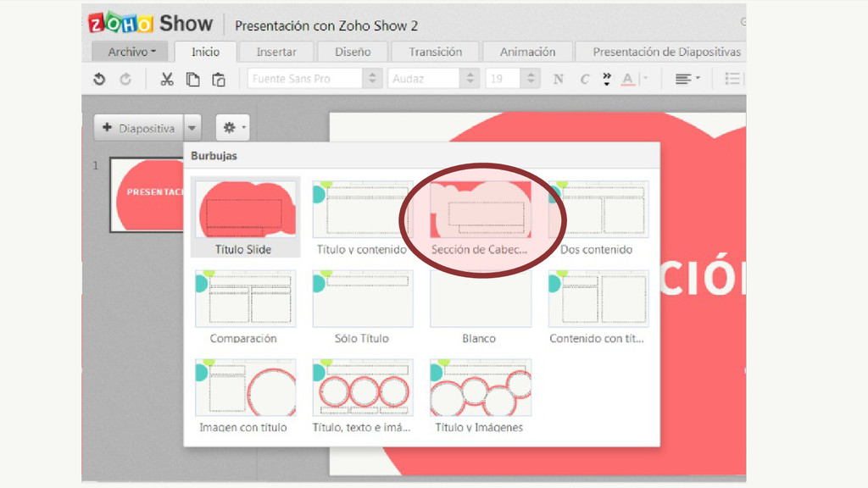Click the presentation title Presentación con Zoho Show 2
This screenshot has width=868, height=488.
pyautogui.click(x=326, y=25)
